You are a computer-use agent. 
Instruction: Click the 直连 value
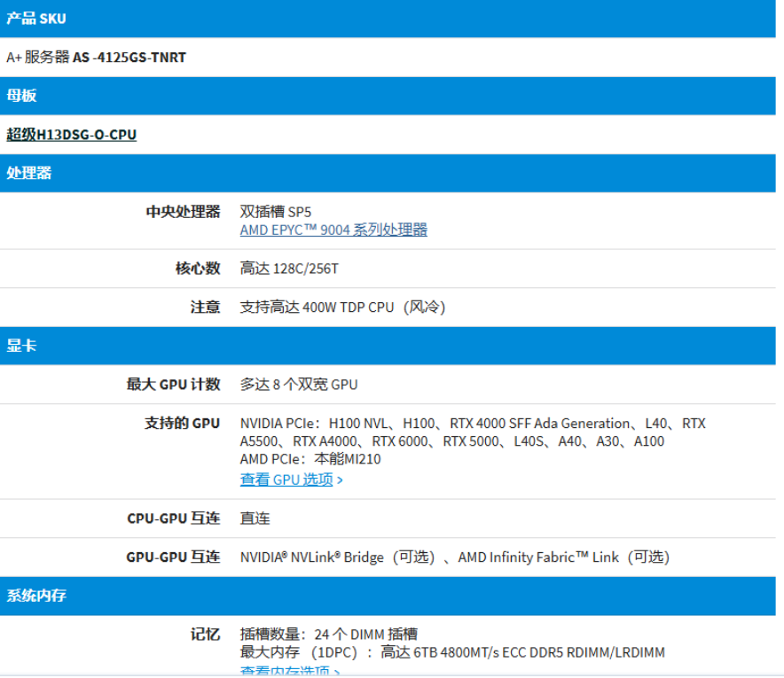coord(255,518)
